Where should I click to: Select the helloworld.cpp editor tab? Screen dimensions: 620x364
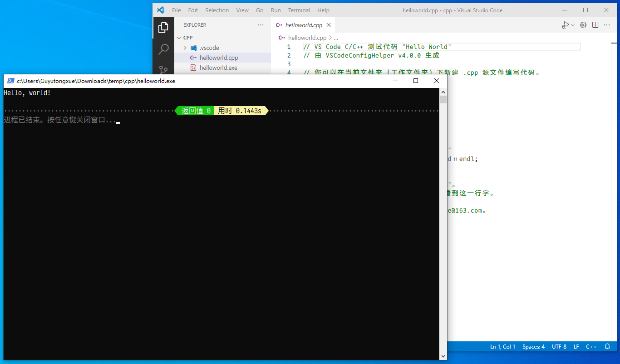tap(303, 25)
